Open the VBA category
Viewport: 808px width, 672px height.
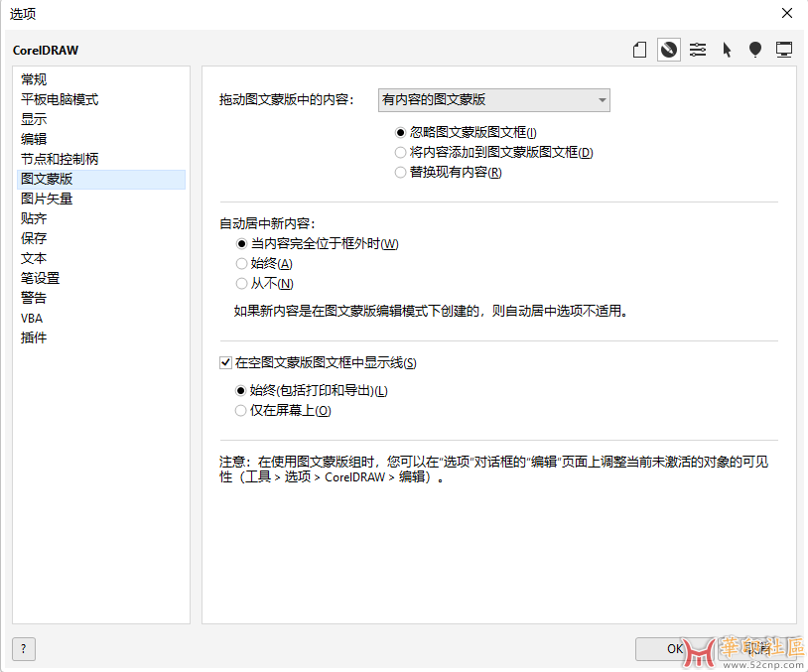pos(101,319)
